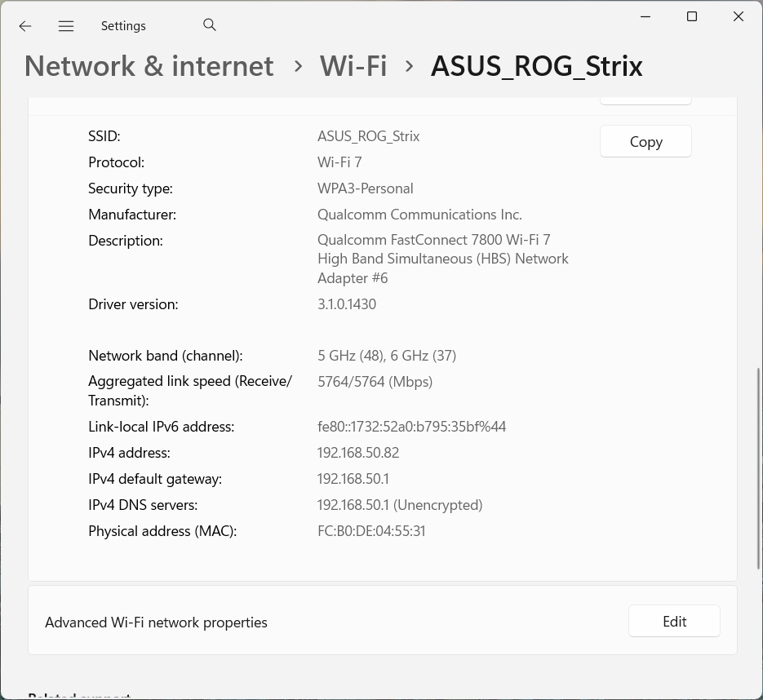Navigate to Network & internet breadcrumb
Screen dimensions: 763x700
pyautogui.click(x=149, y=66)
